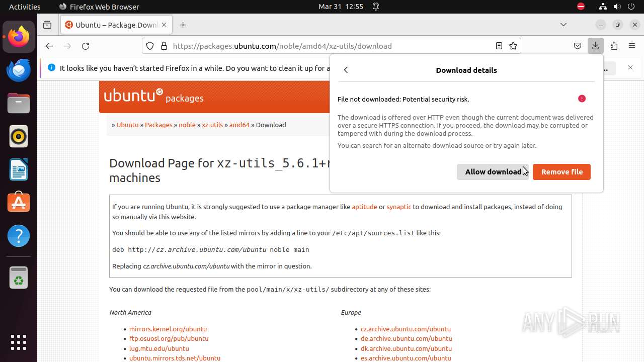This screenshot has width=644, height=362.
Task: Click the Downloads toolbar icon
Action: (595, 46)
